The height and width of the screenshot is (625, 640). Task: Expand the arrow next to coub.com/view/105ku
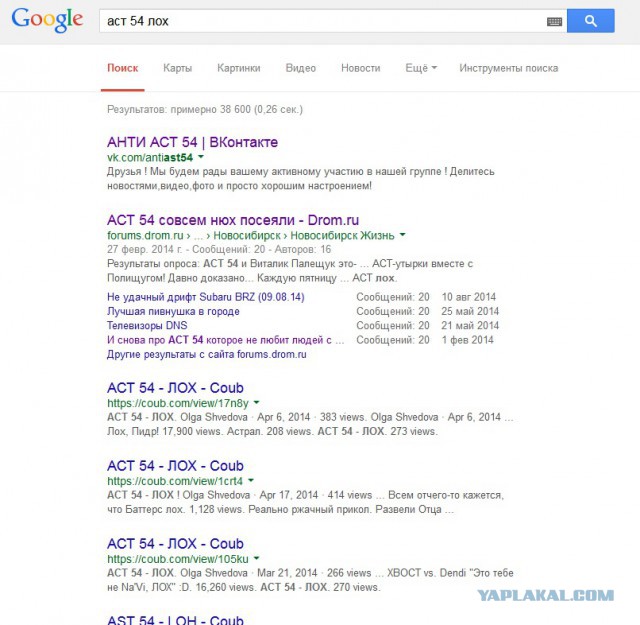(x=256, y=558)
